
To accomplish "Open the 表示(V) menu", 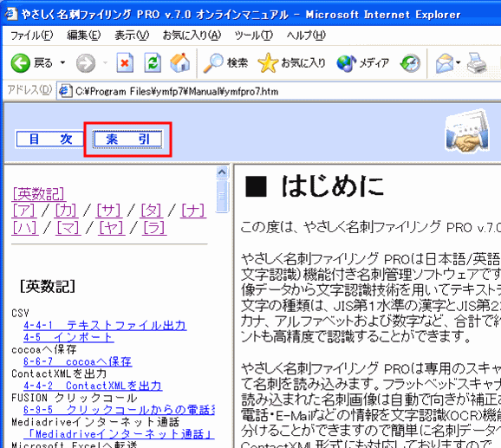I will [x=132, y=36].
